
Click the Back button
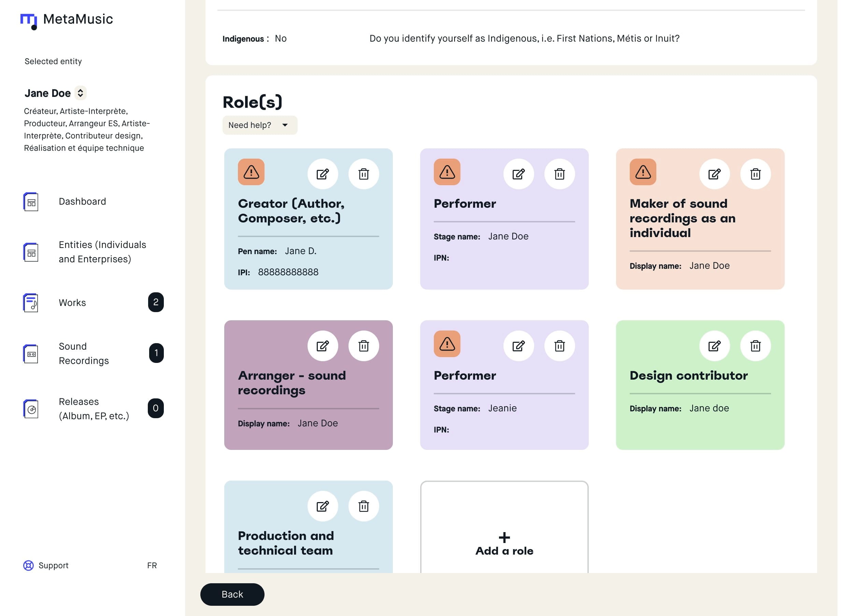click(232, 595)
